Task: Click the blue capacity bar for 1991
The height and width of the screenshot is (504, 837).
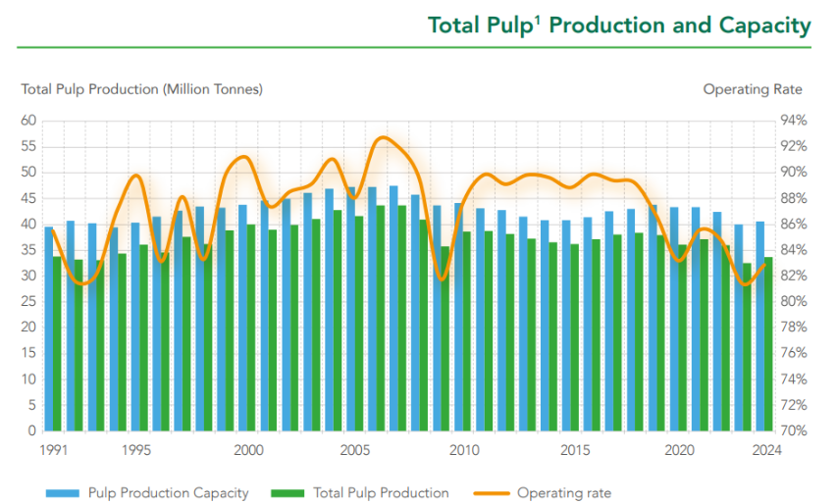Action: (x=49, y=328)
